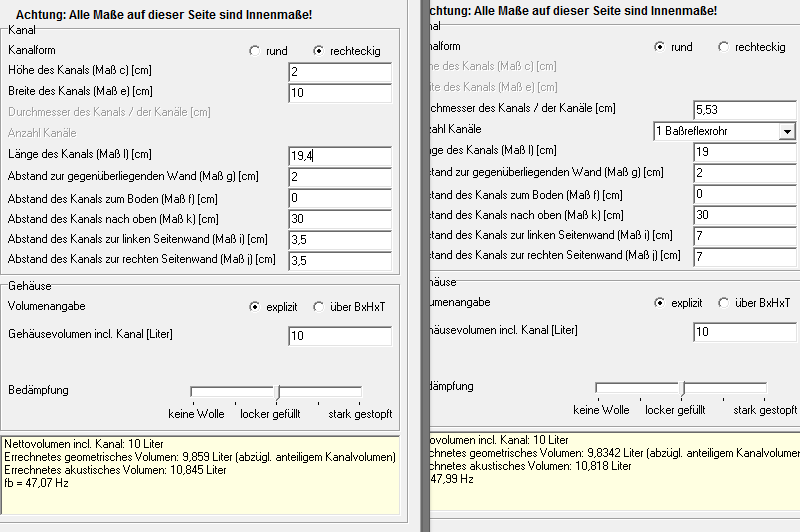This screenshot has width=800, height=532.
Task: Click Bedämpfung slider thumb in rectangular-channel panel
Action: (277, 393)
